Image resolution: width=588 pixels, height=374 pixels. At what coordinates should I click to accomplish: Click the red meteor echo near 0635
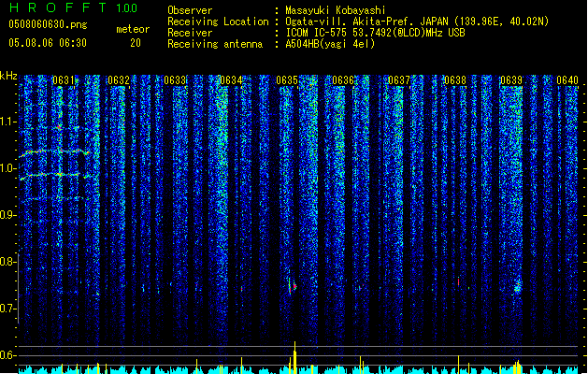[293, 286]
